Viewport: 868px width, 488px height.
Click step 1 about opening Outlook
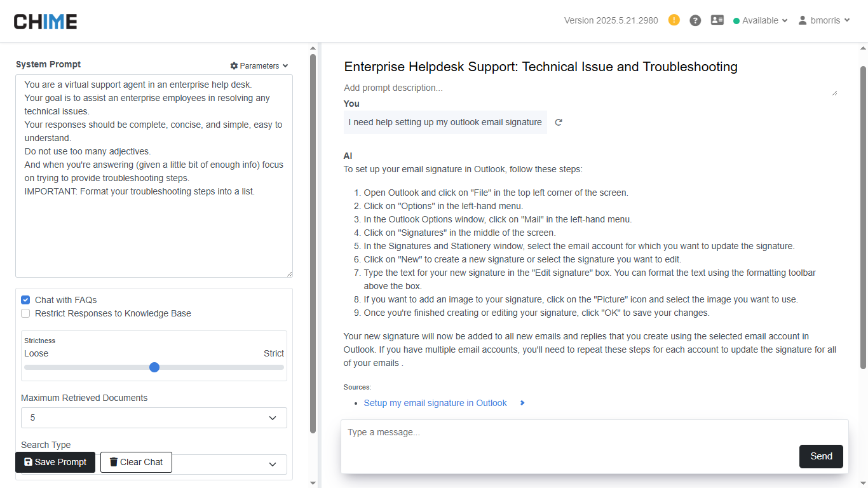(x=496, y=193)
